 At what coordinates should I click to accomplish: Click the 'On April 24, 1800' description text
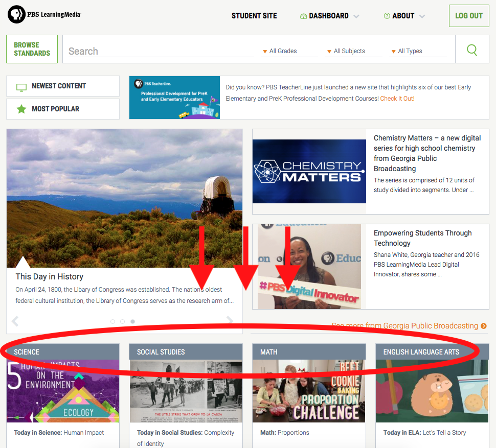(125, 295)
